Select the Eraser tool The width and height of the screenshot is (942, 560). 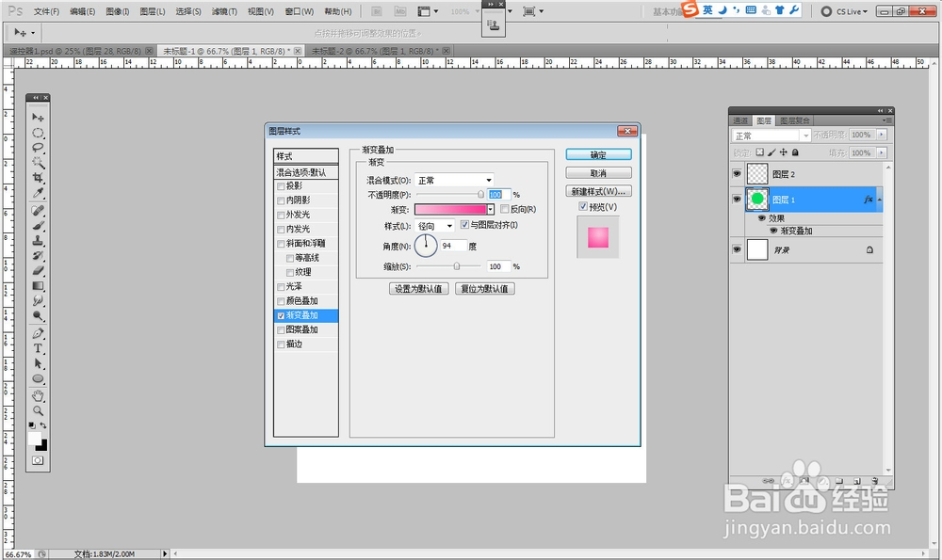pyautogui.click(x=38, y=271)
